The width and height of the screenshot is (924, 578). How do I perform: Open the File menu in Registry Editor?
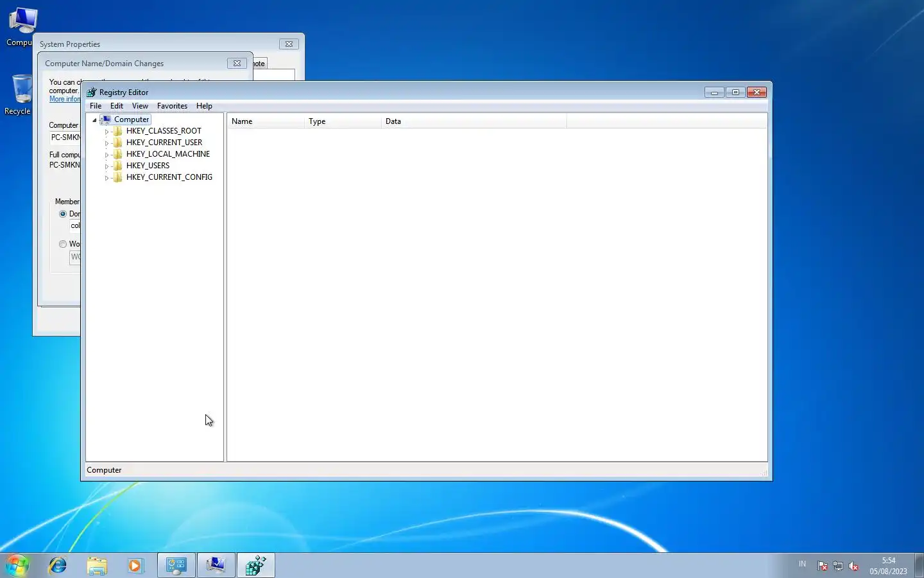(x=96, y=106)
